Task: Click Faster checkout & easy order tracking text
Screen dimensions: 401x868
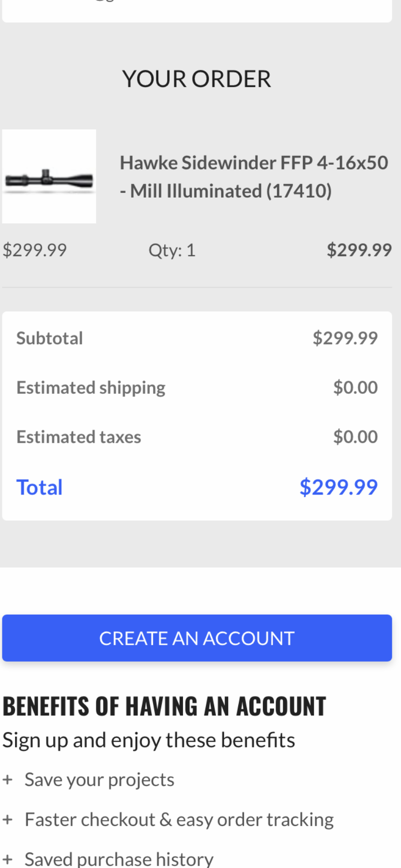Action: pyautogui.click(x=179, y=820)
